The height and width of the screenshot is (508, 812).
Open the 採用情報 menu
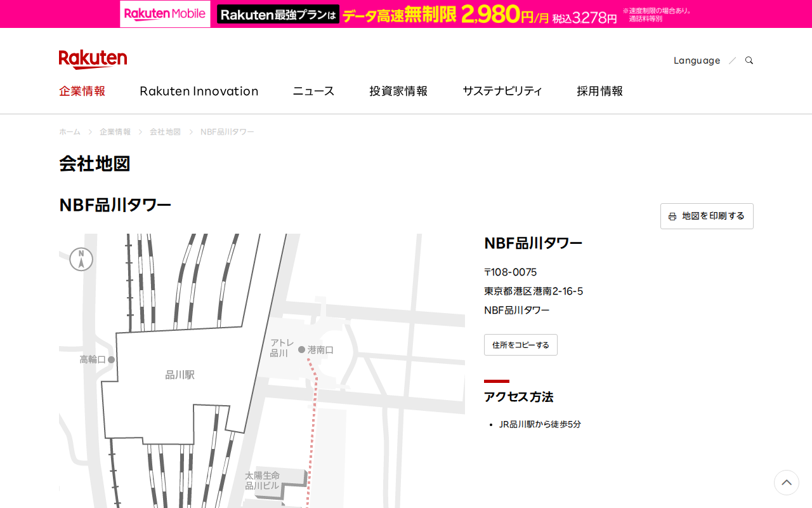(x=599, y=91)
